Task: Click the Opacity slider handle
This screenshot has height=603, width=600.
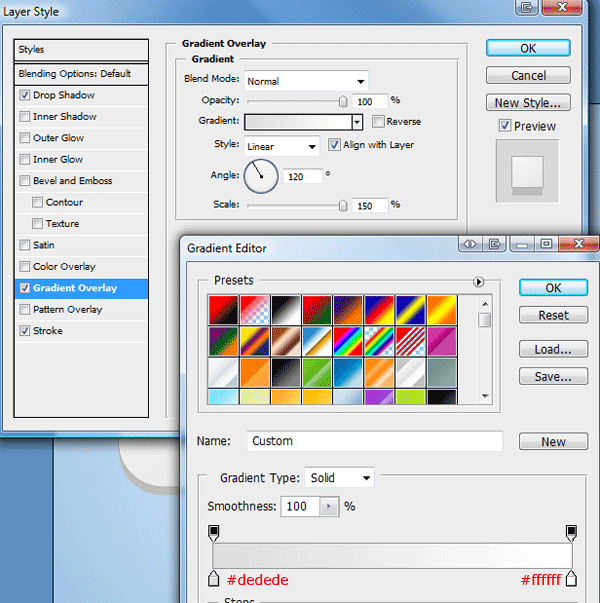Action: [343, 102]
